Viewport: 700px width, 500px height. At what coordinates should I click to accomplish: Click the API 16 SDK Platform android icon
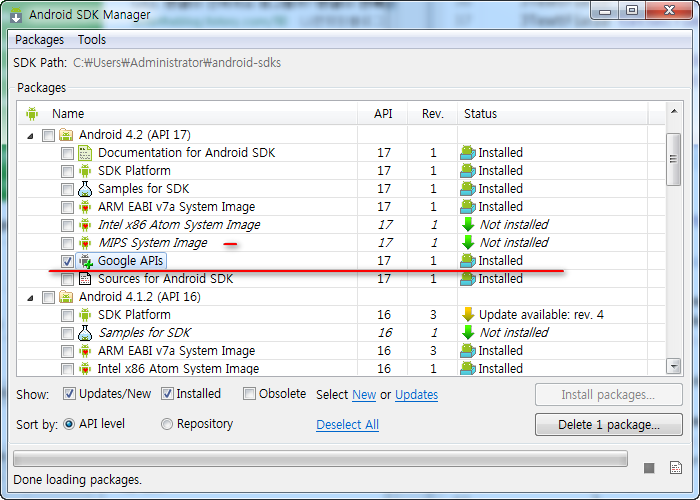point(85,315)
